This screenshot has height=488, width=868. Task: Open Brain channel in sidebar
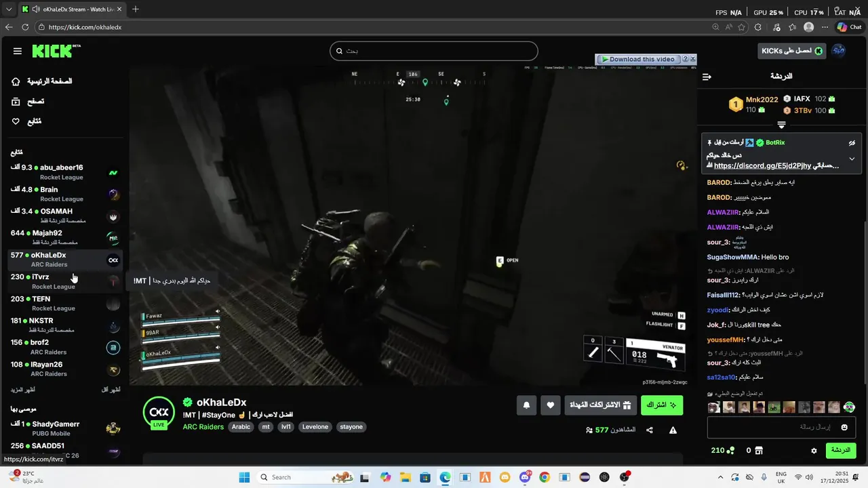pyautogui.click(x=65, y=194)
